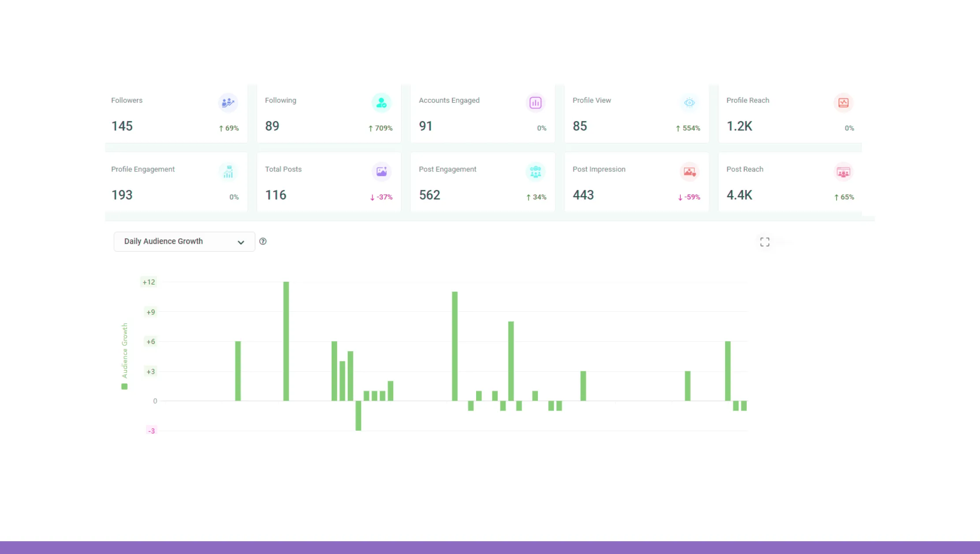This screenshot has width=980, height=554.
Task: Click the 69% Followers growth indicator
Action: 228,128
